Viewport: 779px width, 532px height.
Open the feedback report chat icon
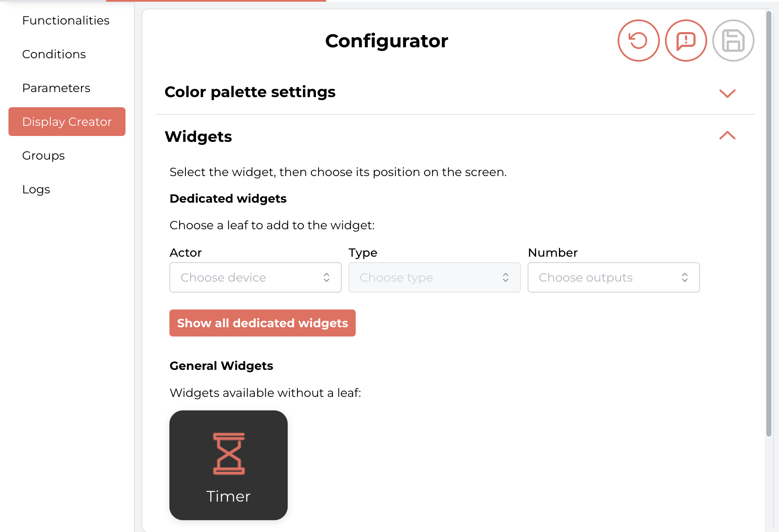coord(686,41)
